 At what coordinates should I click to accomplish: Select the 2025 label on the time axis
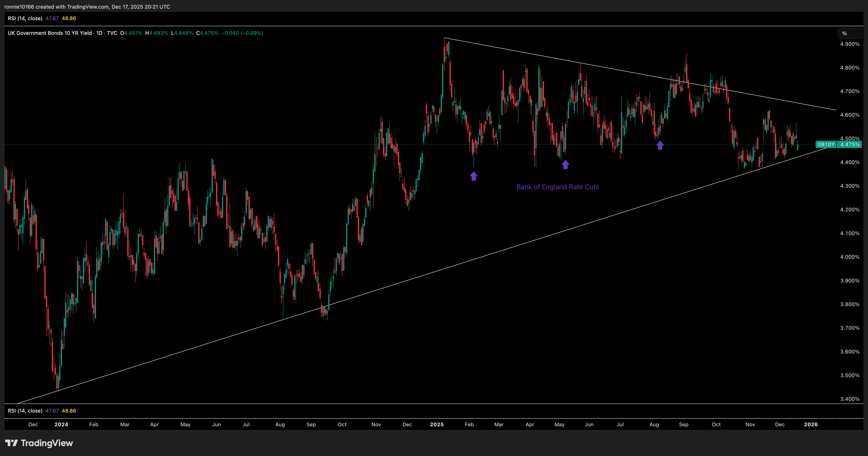click(x=437, y=425)
